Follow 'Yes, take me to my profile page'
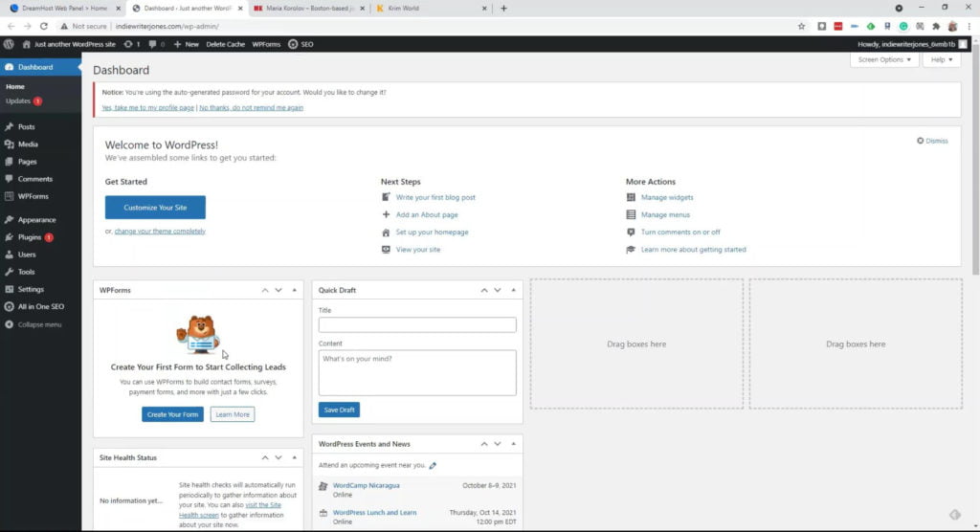The image size is (980, 532). (x=148, y=107)
